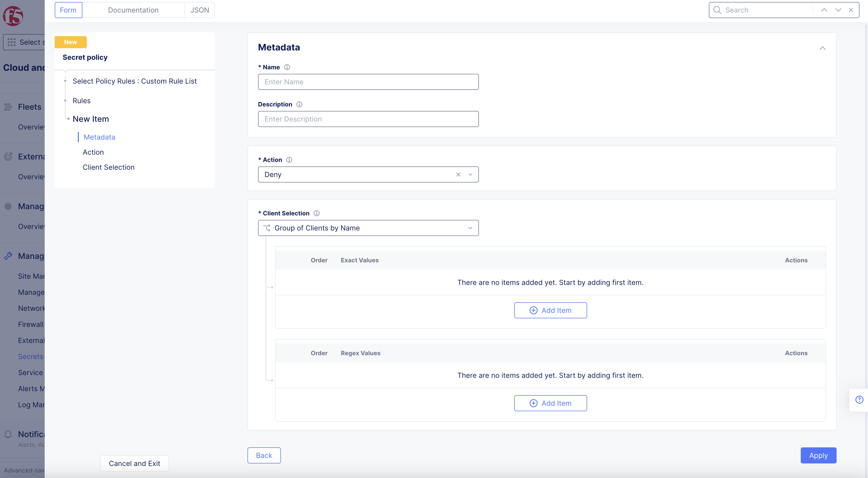Viewport: 868px width, 478px height.
Task: Open the floating help question icon
Action: [x=859, y=400]
